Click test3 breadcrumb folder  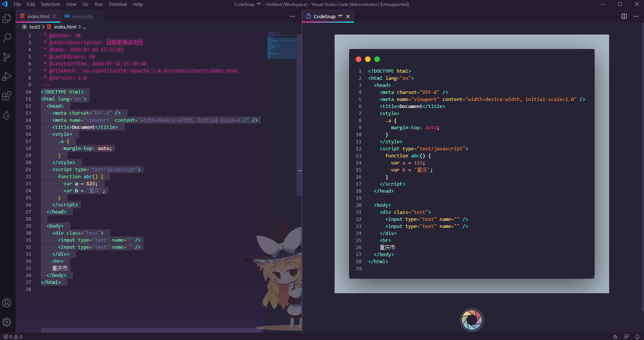[x=35, y=27]
